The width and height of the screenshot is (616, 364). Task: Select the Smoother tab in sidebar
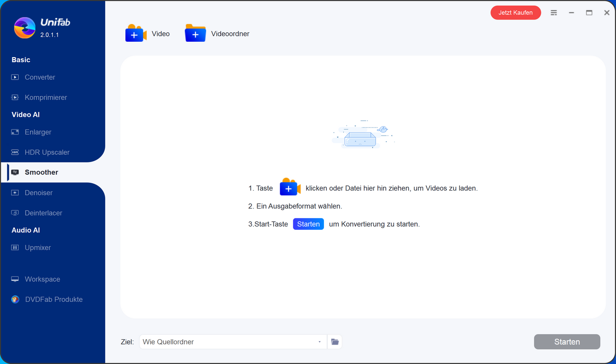(41, 172)
